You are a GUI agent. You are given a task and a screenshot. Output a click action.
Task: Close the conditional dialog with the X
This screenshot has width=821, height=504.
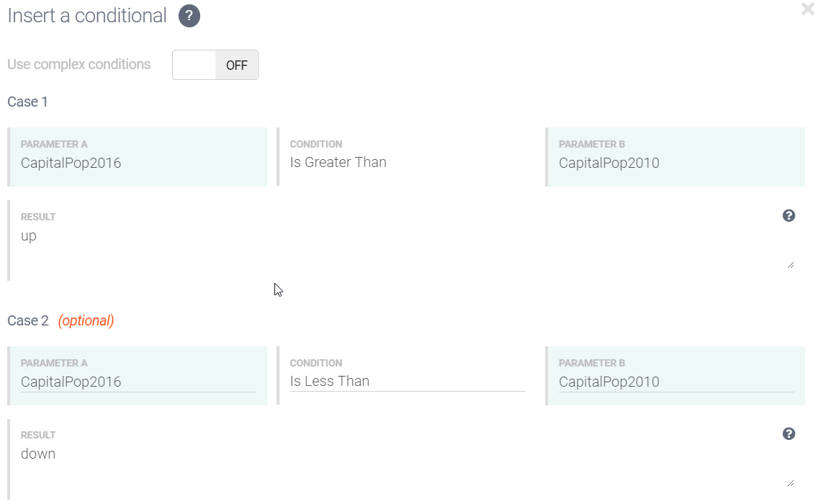pos(807,9)
